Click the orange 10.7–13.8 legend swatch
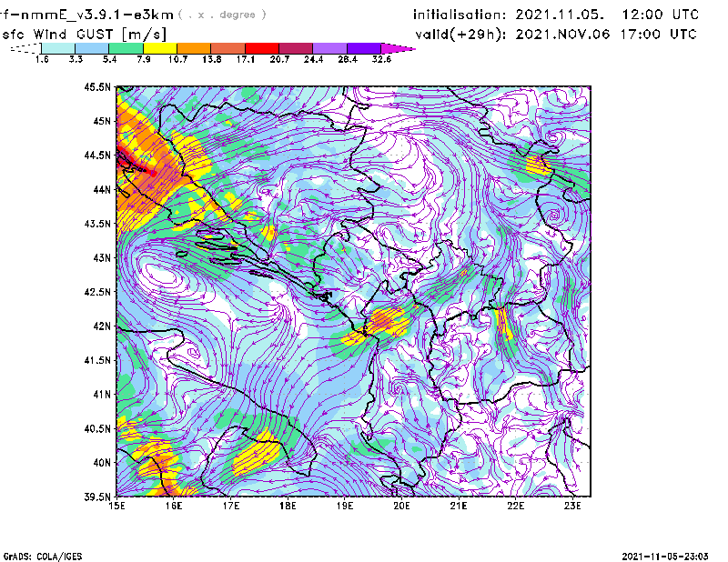728x562 pixels. click(194, 48)
